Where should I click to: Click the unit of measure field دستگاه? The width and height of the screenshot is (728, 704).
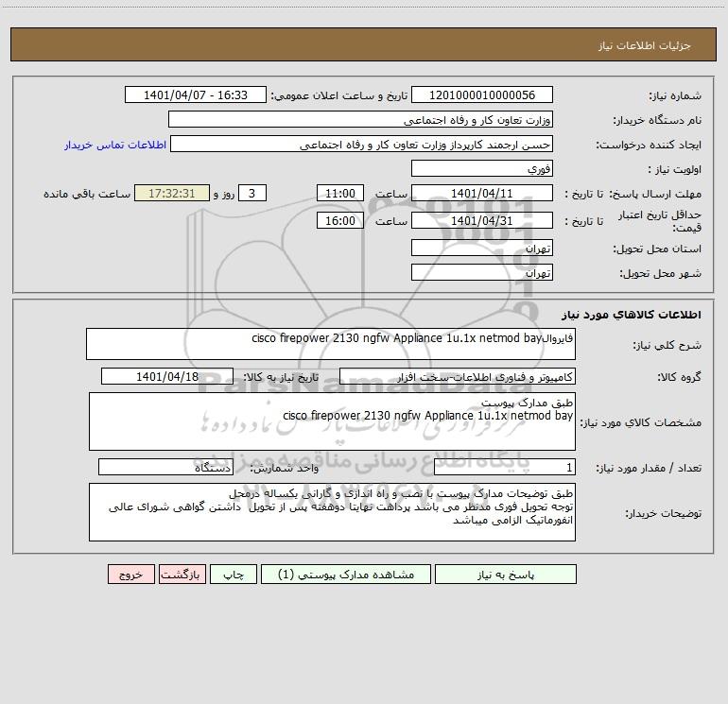coord(165,468)
